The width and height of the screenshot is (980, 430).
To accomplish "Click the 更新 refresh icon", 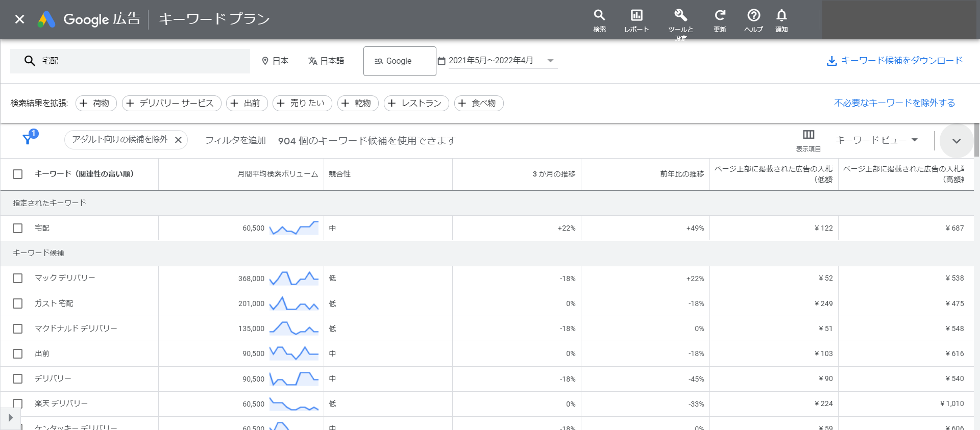I will click(x=720, y=21).
